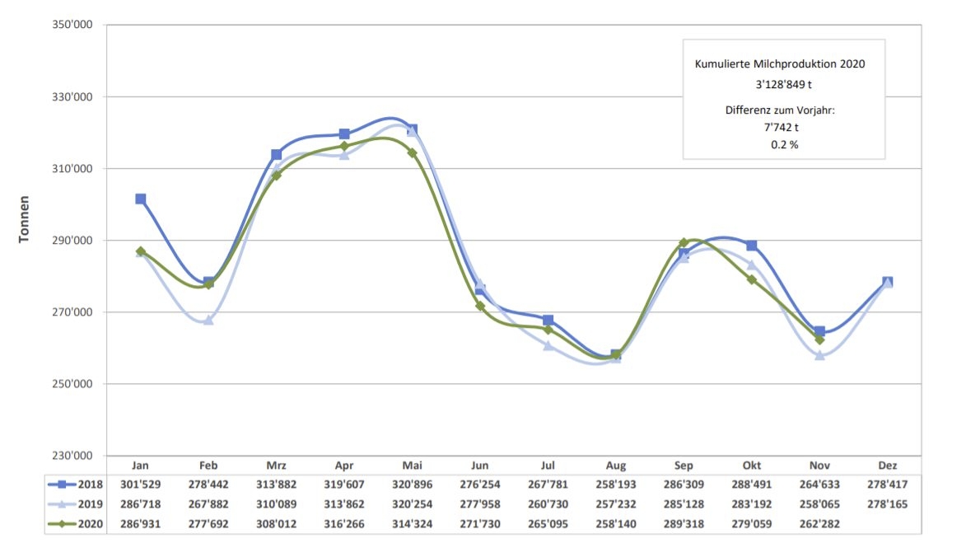Pick the 2018 Okt square data point
980x543 pixels.
(x=751, y=246)
